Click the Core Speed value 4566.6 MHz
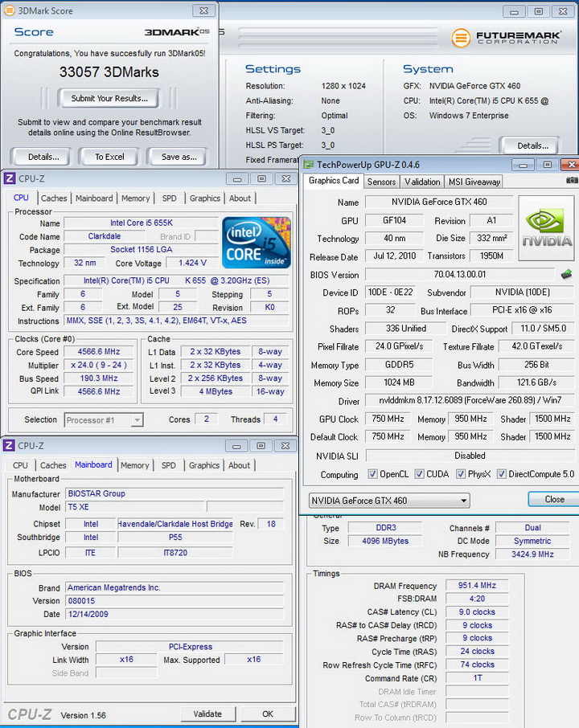Screen dimensions: 579x728 click(99, 352)
